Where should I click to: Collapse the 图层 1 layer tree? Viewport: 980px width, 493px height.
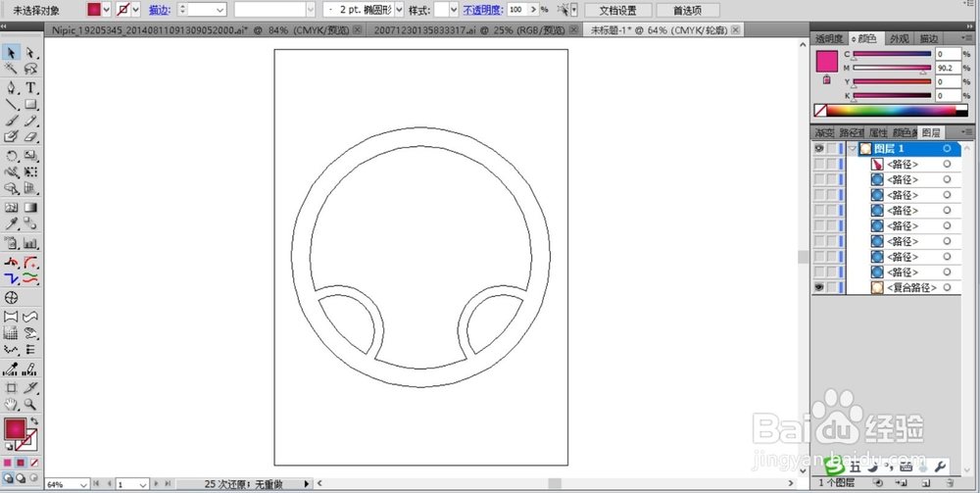(852, 149)
